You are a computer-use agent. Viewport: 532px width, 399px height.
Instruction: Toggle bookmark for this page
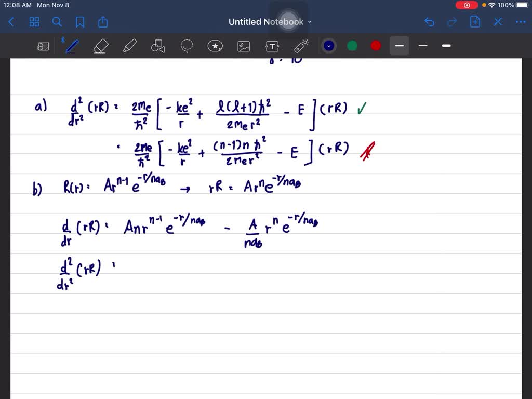coord(80,22)
